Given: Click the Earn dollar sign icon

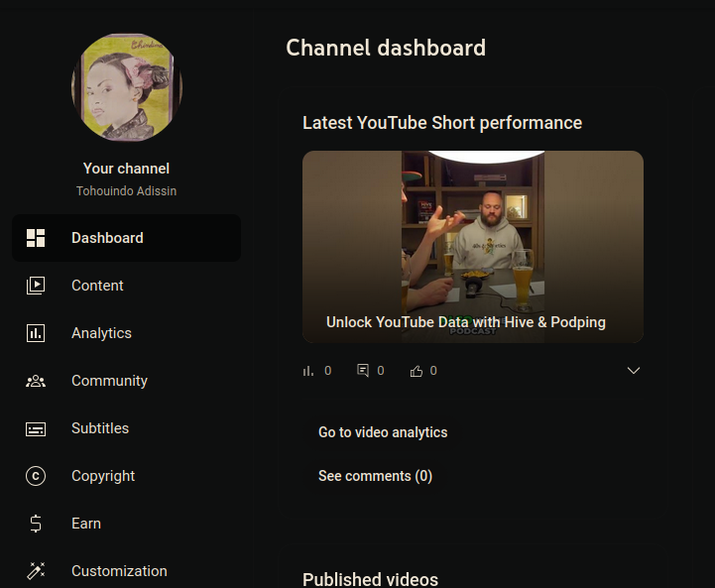Looking at the screenshot, I should (36, 524).
